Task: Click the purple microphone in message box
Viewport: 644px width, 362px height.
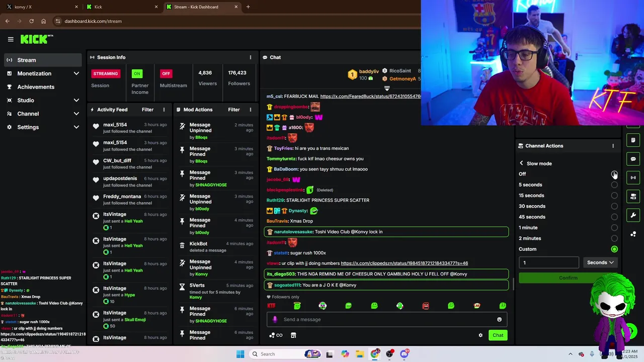Action: pos(275,319)
